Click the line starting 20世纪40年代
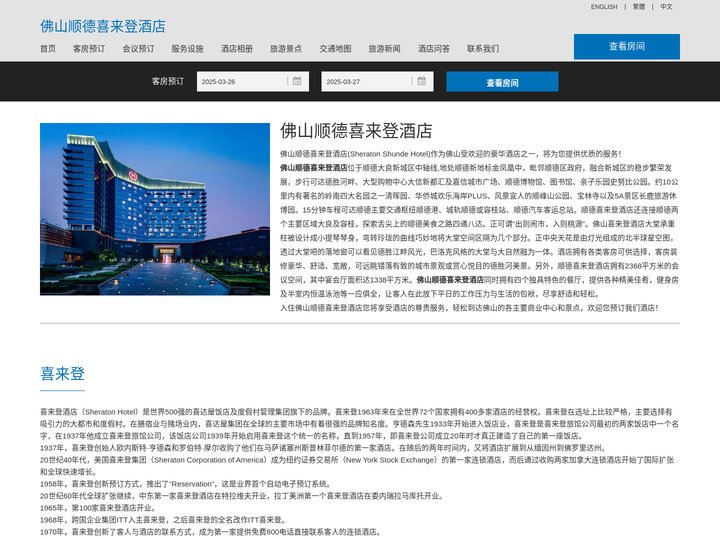720x540 pixels. click(357, 466)
